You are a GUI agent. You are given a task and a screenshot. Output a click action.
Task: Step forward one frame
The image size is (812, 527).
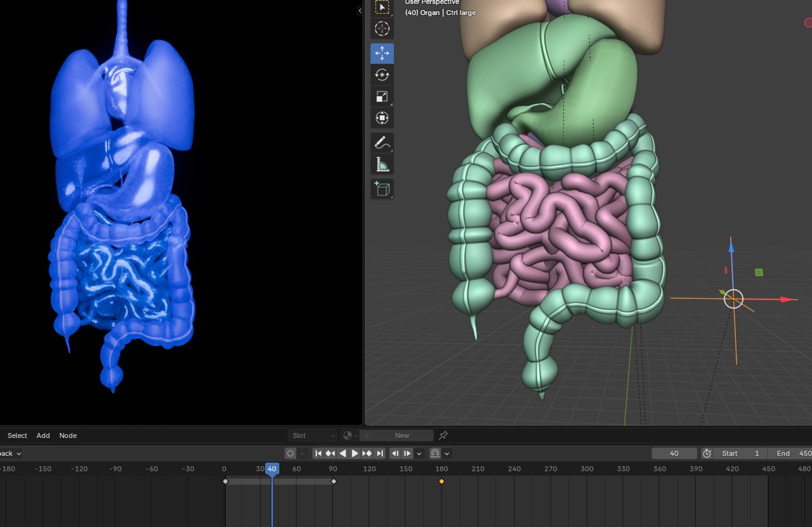[407, 453]
